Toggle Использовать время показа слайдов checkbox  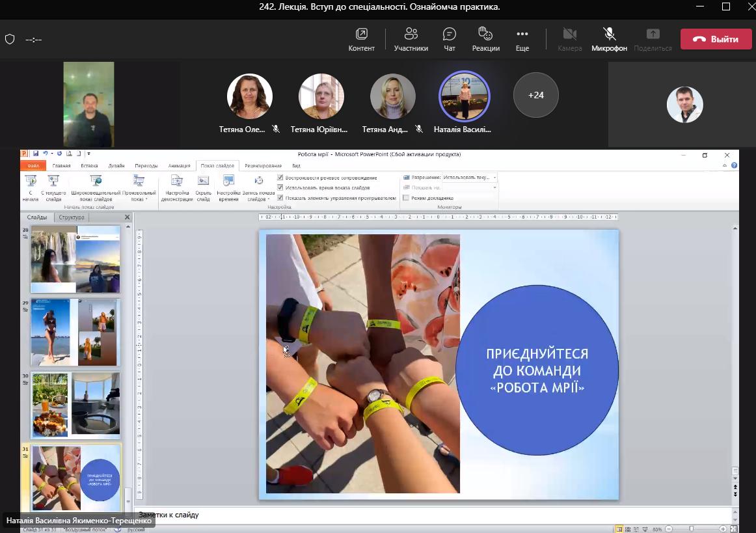click(x=280, y=188)
